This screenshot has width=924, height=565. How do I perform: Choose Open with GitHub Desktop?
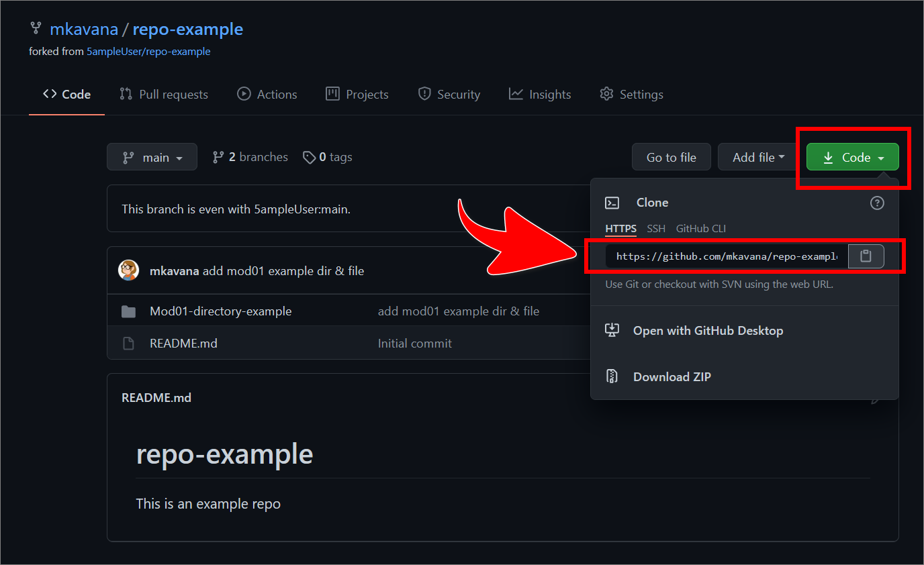708,331
